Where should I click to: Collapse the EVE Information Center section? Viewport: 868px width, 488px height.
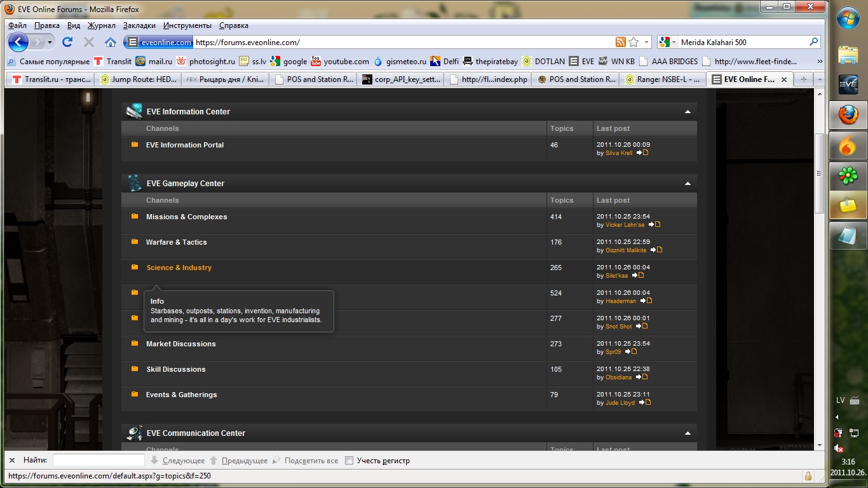point(688,112)
